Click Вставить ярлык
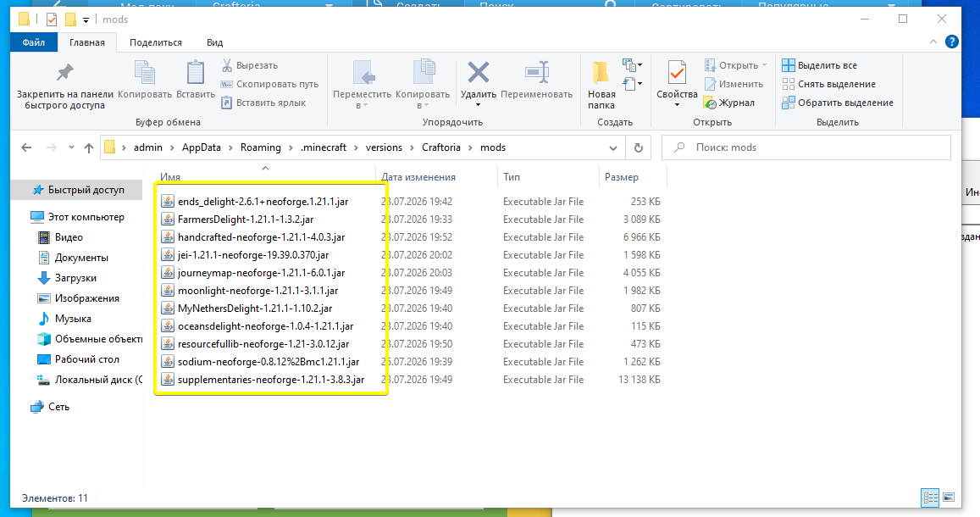 (263, 103)
